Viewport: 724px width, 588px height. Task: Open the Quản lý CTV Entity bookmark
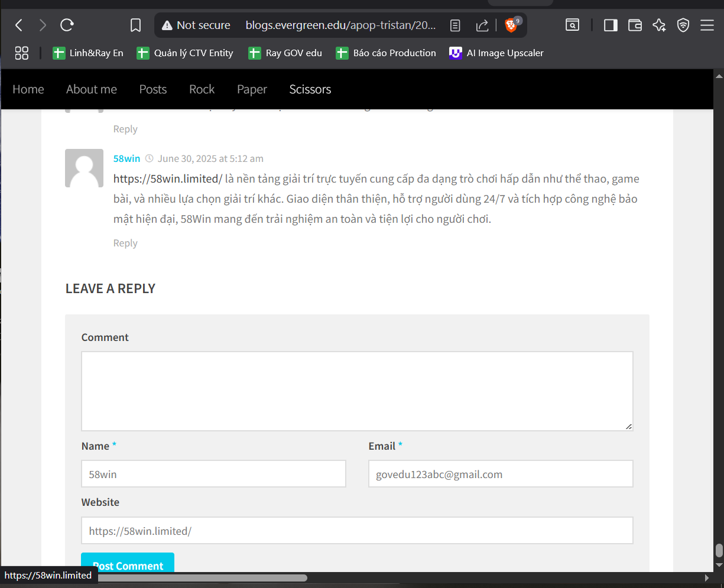[185, 53]
